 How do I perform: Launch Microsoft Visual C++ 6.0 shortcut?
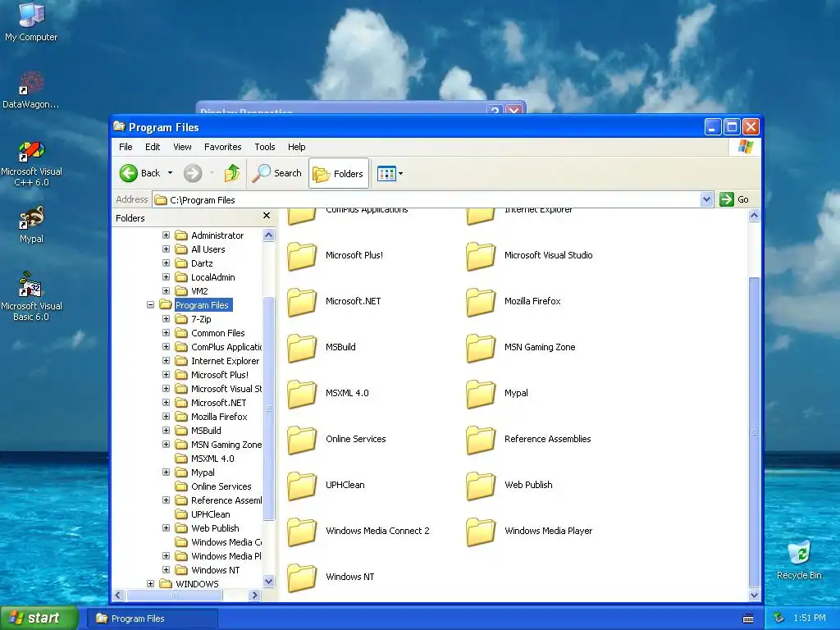pos(31,163)
